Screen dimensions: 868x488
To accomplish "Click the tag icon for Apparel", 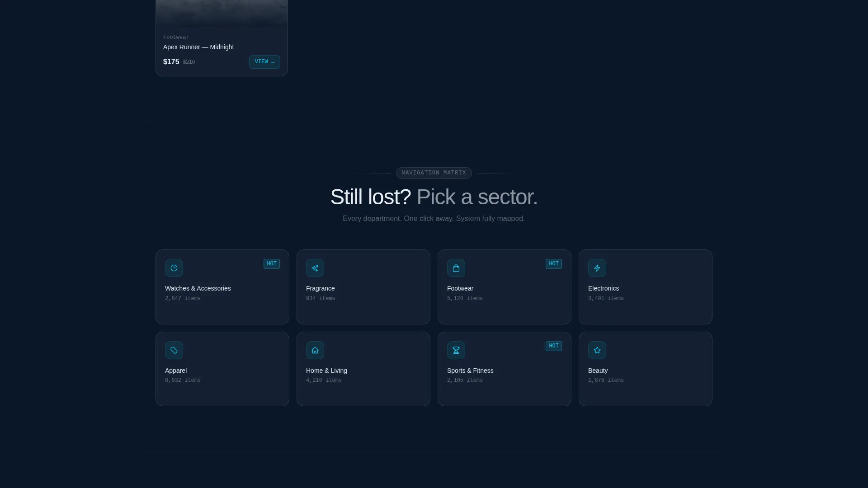I will (174, 350).
